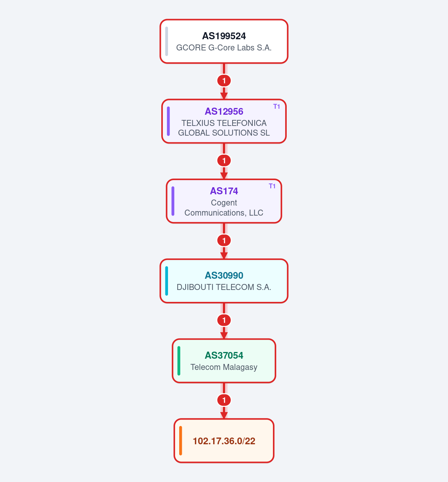Image resolution: width=448 pixels, height=482 pixels.
Task: Click the Telecom Malagasy label
Action: click(x=224, y=367)
